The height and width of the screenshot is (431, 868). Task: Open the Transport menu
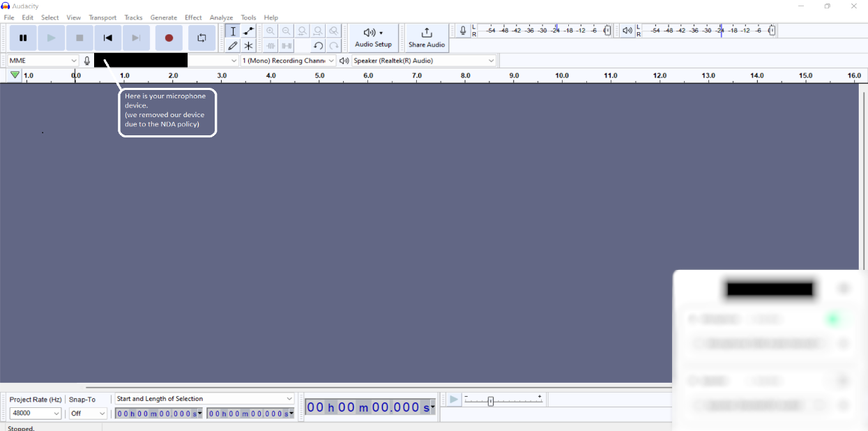[102, 17]
